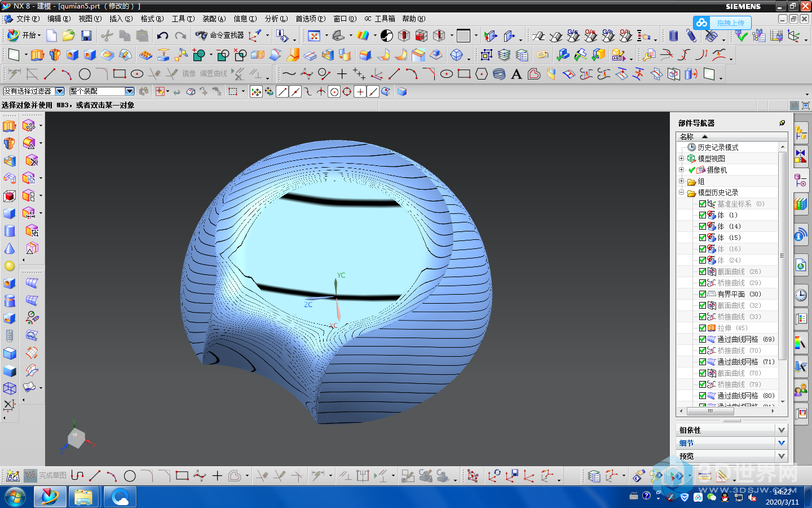Screen dimensions: 812x508
Task: Click the cone primitive icon in left toolbar
Action: pos(10,248)
